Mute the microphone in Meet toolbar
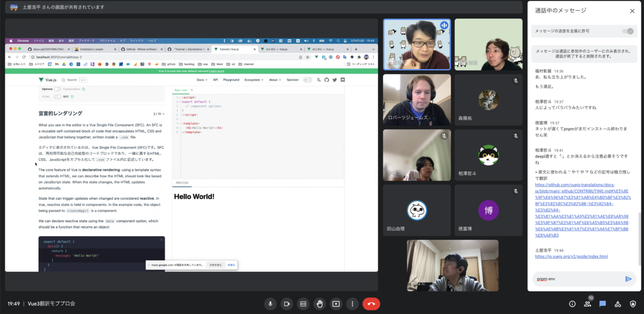 click(270, 304)
